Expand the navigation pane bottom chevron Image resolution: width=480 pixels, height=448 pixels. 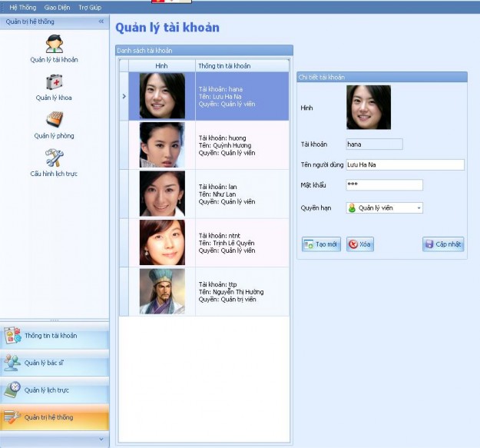[101, 440]
